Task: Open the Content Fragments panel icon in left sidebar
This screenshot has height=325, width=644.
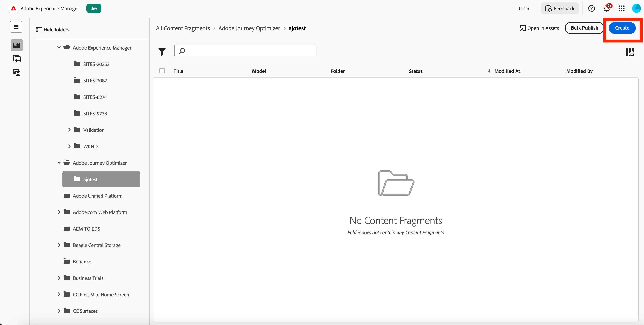Action: point(17,45)
